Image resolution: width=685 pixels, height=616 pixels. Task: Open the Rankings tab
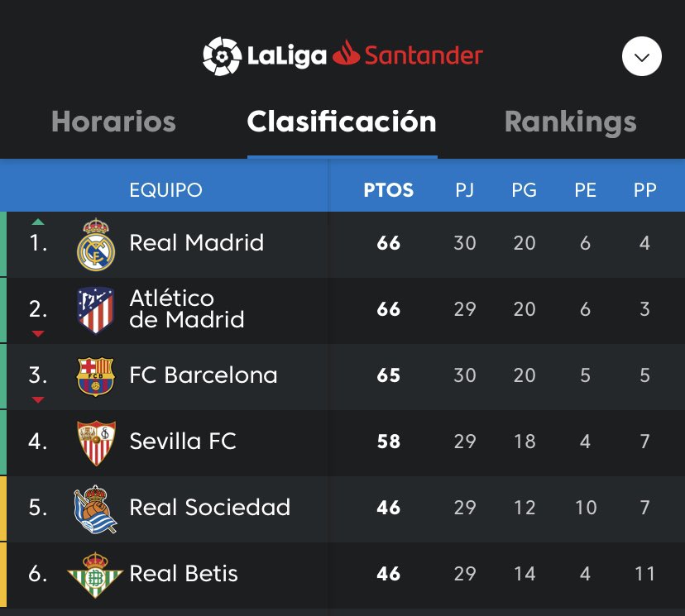[x=571, y=122]
